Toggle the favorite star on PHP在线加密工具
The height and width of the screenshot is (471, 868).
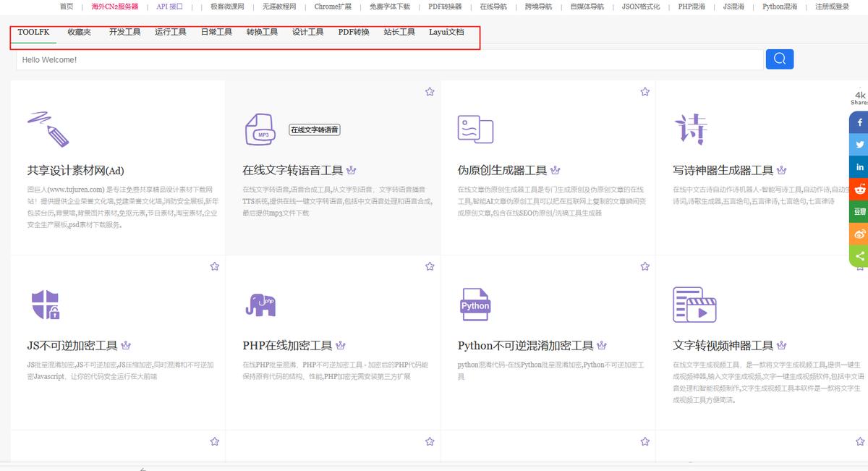coord(429,266)
